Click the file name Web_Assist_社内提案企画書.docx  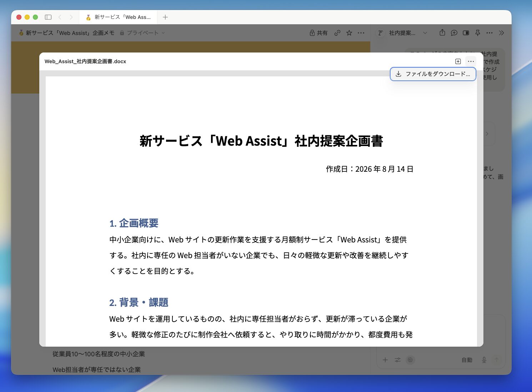tap(85, 61)
